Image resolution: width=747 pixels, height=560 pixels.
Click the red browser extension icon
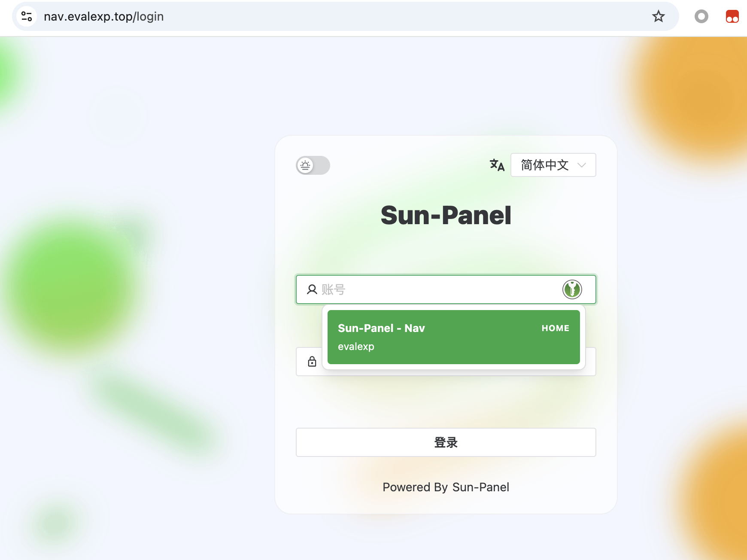click(732, 16)
